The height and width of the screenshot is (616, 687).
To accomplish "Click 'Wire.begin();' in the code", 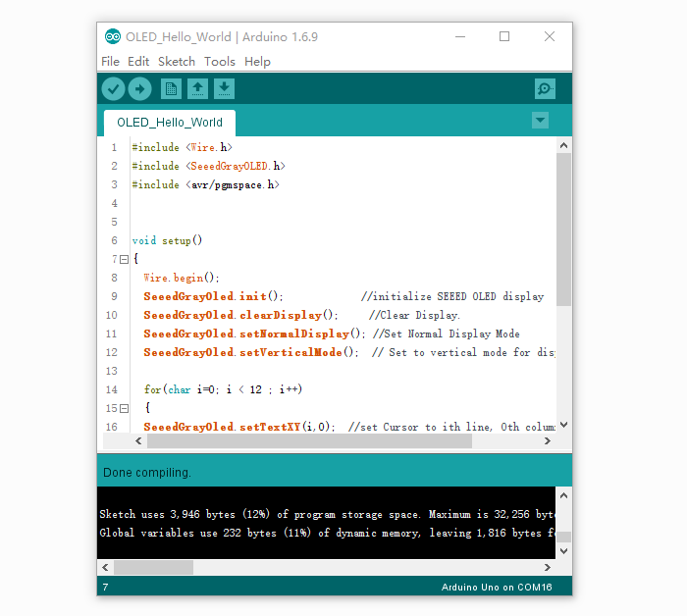I will (x=182, y=278).
